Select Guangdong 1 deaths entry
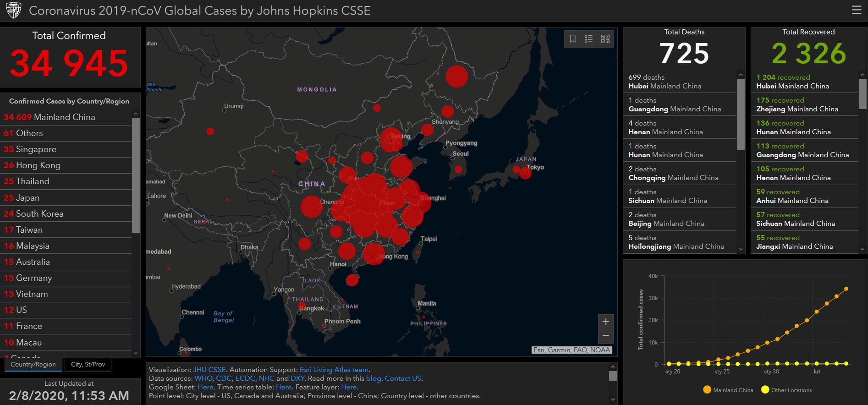 (x=680, y=104)
